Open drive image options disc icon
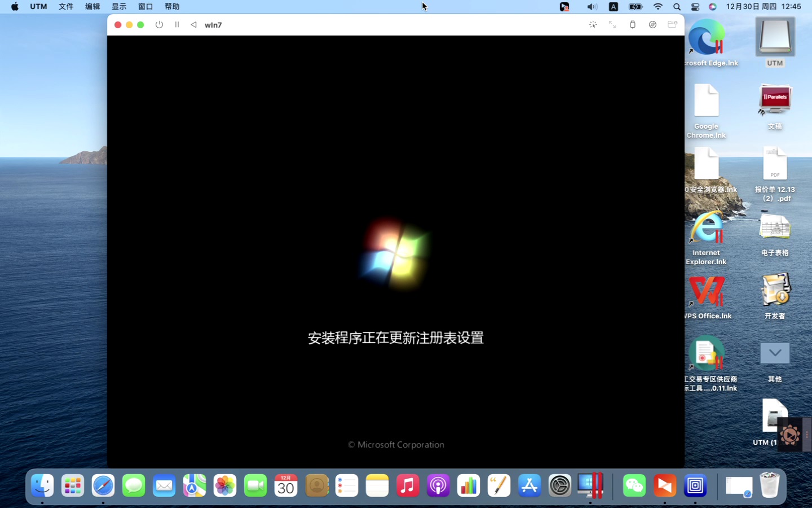 (652, 25)
